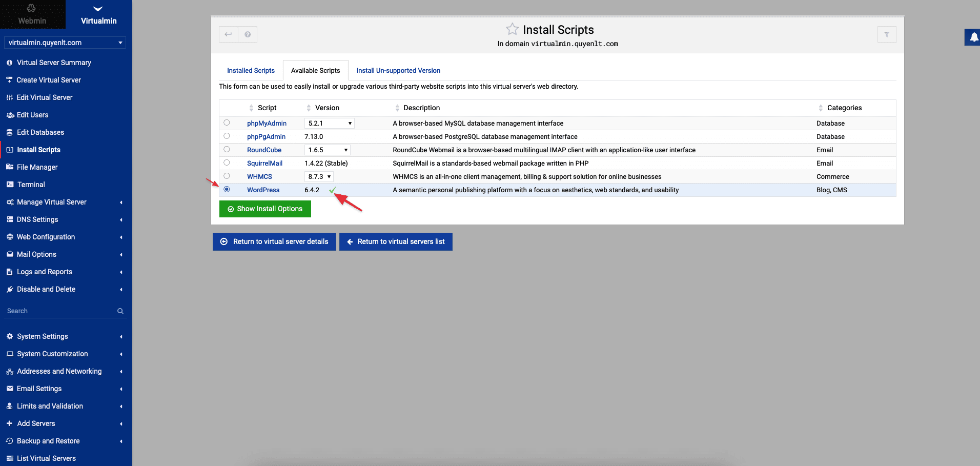Click the filter funnel icon at top right
The height and width of the screenshot is (466, 980).
click(x=886, y=34)
